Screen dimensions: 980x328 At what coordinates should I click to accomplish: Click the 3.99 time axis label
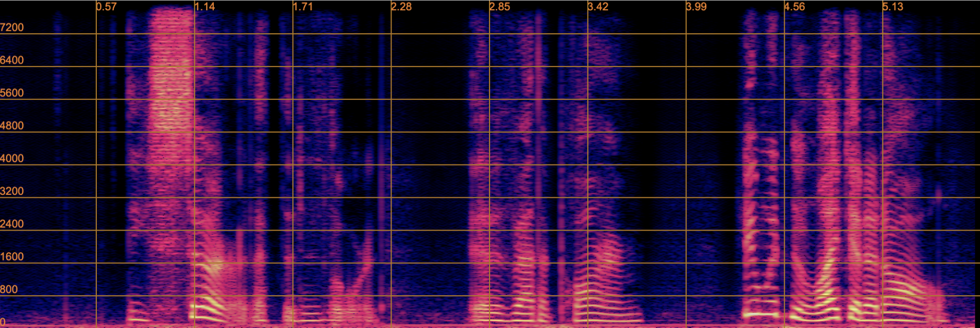[x=697, y=7]
